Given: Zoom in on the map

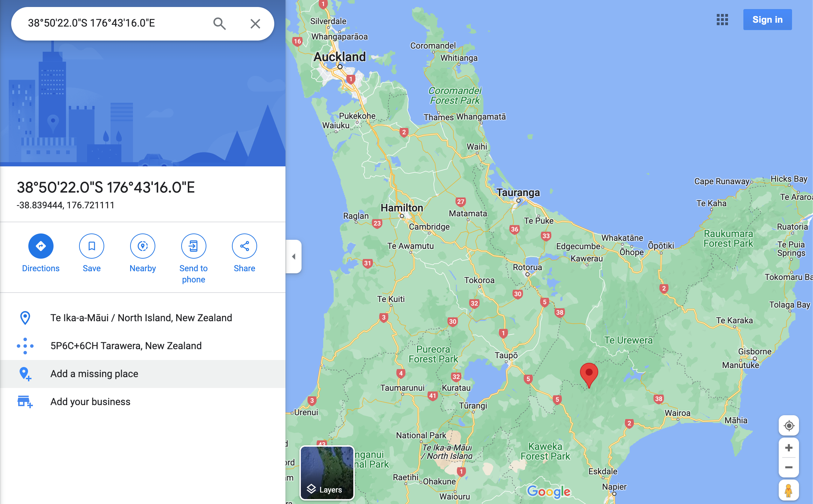Looking at the screenshot, I should coord(789,448).
